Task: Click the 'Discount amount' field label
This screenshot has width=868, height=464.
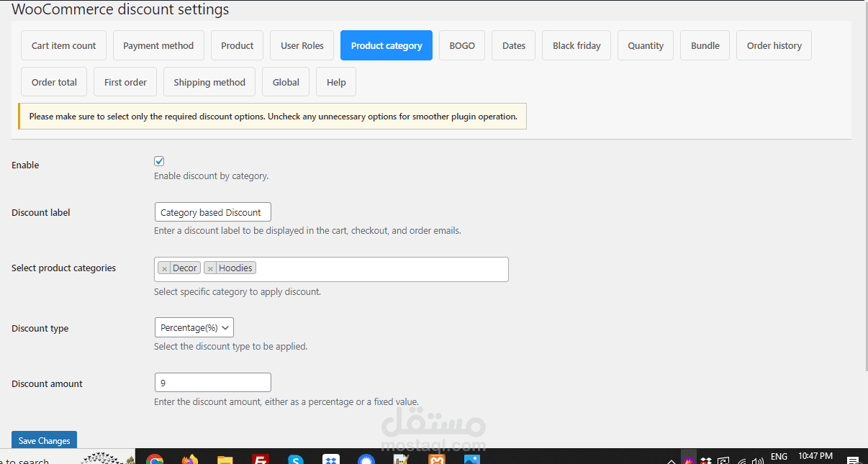Action: click(x=47, y=383)
